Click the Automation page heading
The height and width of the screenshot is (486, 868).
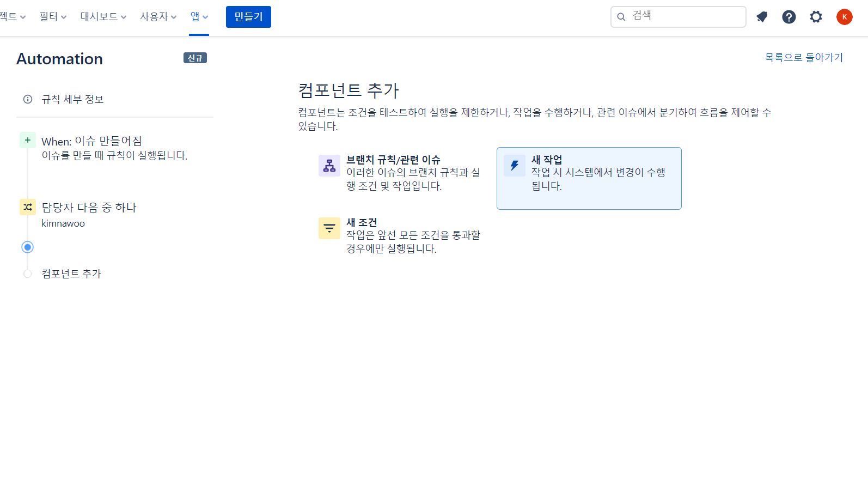[x=59, y=59]
